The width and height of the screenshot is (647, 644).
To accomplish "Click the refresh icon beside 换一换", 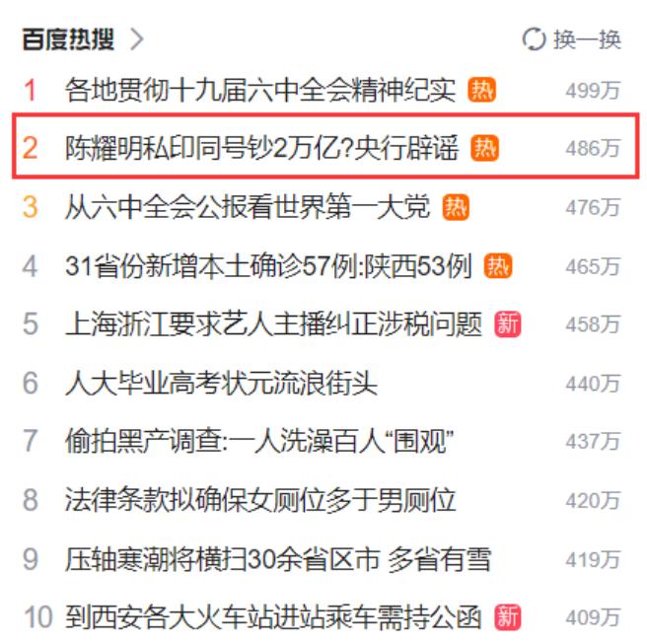I will click(534, 39).
